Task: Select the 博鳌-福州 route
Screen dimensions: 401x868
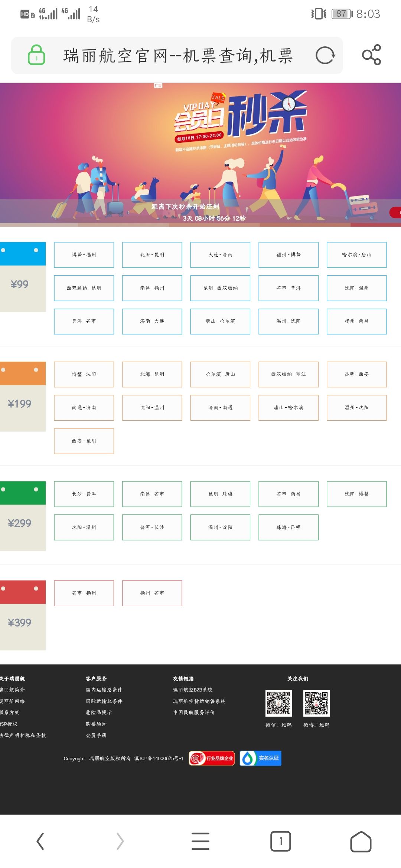Action: pos(84,255)
